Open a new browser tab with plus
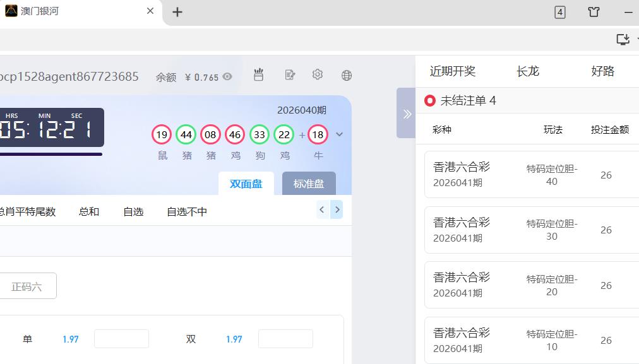 tap(177, 12)
